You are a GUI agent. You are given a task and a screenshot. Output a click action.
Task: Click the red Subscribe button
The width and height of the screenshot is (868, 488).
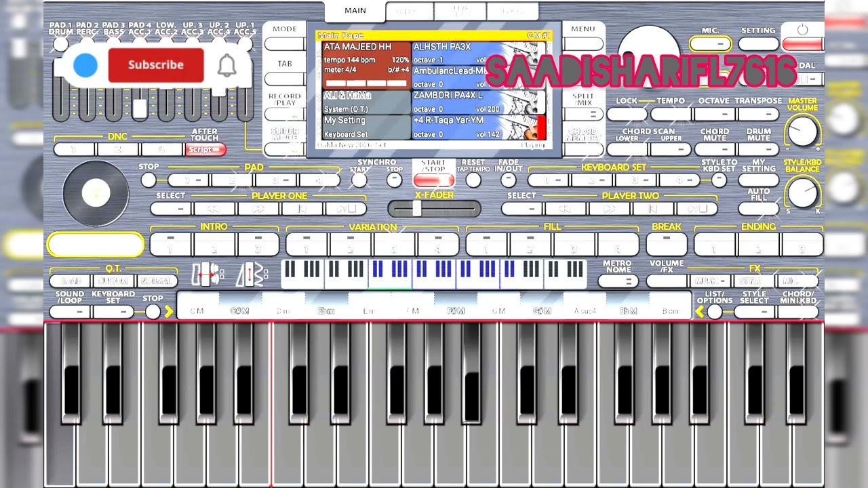tap(156, 65)
